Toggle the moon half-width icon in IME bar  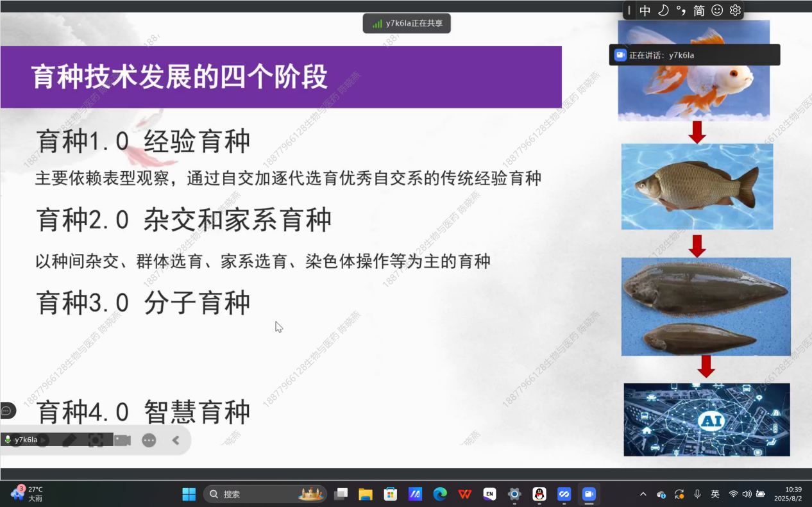(663, 10)
